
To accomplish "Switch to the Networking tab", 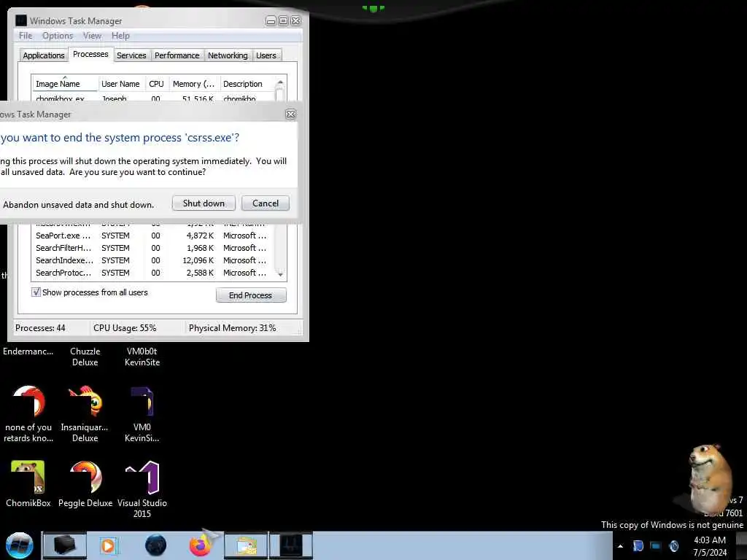I will click(228, 55).
